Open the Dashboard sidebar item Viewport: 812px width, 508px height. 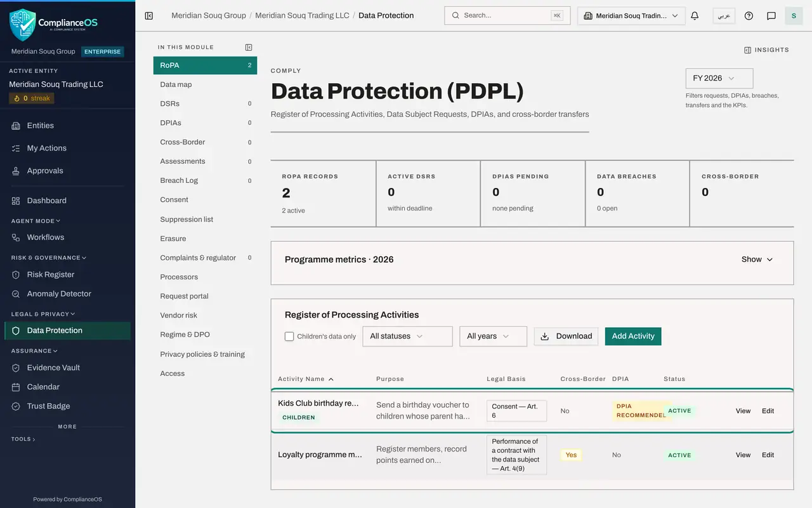click(x=67, y=201)
